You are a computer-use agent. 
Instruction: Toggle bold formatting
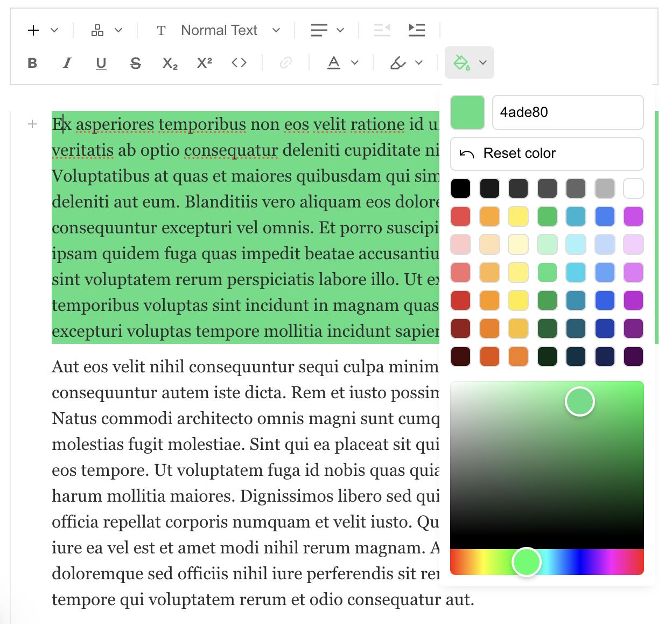point(32,63)
